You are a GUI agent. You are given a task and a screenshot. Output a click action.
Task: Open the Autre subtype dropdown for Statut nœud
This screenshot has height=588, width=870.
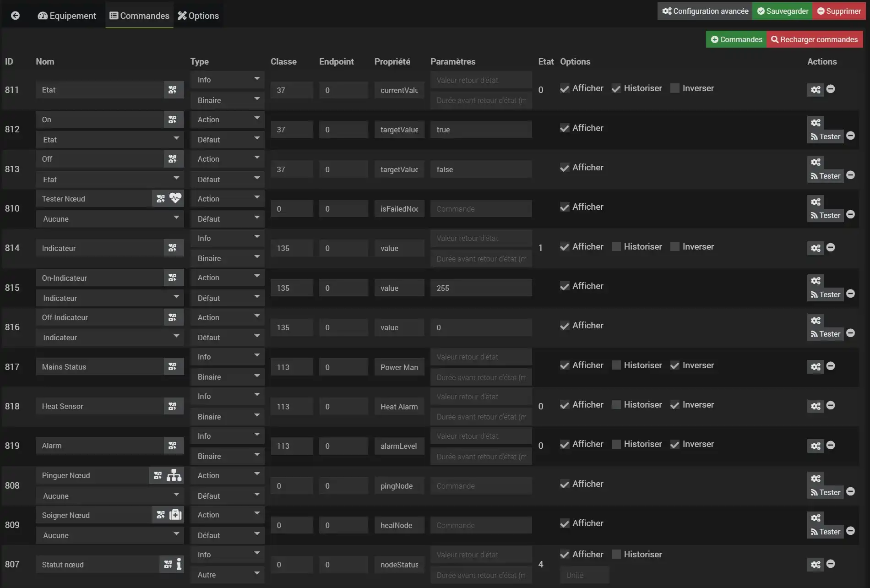tap(227, 575)
